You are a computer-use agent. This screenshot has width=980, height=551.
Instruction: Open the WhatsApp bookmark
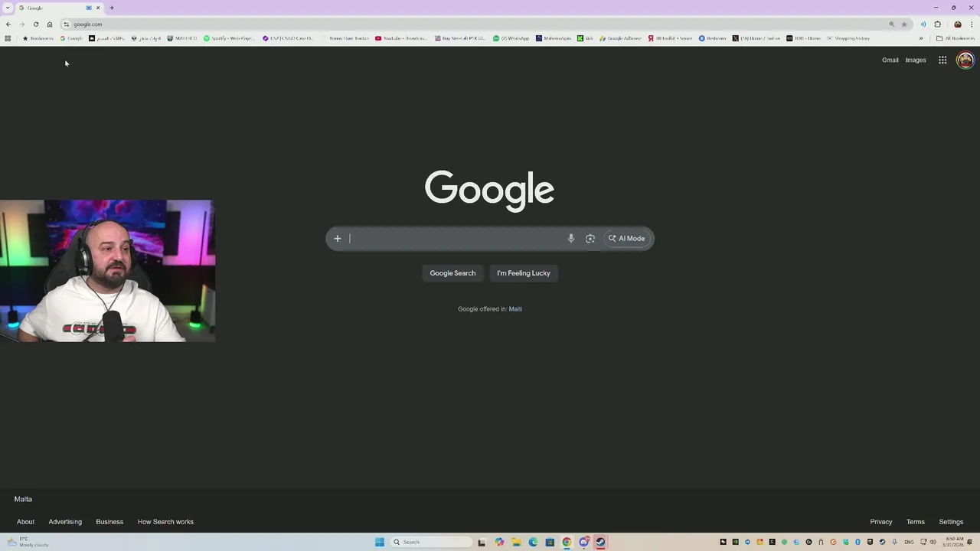(x=511, y=38)
